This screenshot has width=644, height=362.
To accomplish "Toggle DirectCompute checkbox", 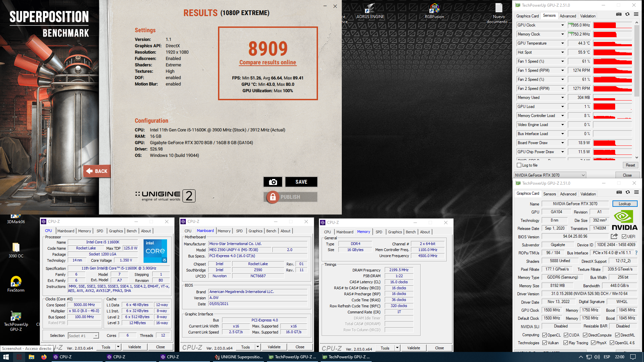I will 585,335.
